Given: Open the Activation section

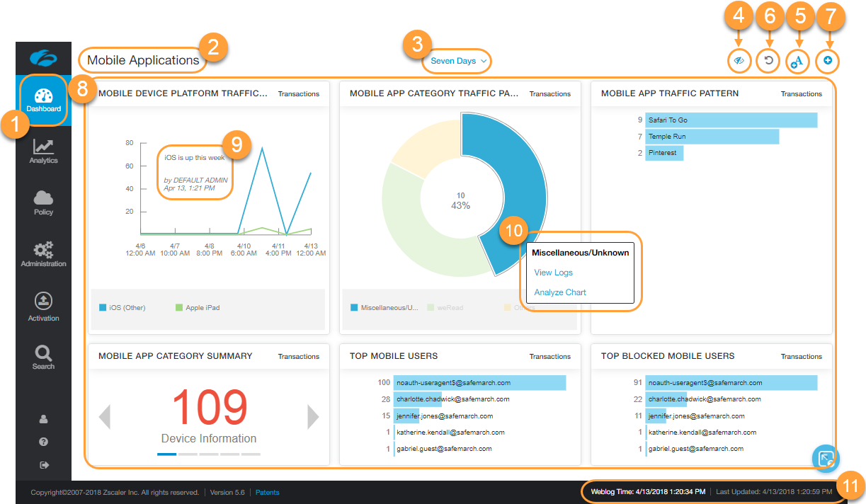Looking at the screenshot, I should click(x=43, y=306).
